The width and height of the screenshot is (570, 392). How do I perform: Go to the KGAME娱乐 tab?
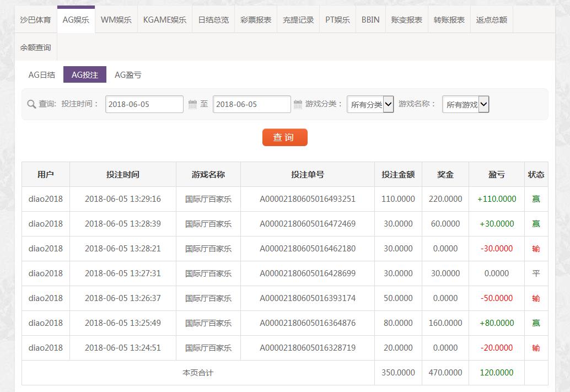point(164,19)
